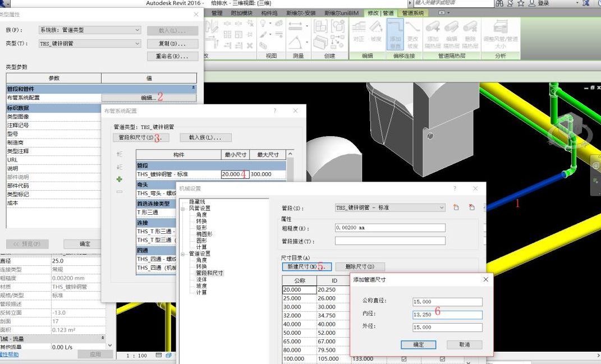
Task: Click the 新建尺寸(N) button
Action: (306, 267)
